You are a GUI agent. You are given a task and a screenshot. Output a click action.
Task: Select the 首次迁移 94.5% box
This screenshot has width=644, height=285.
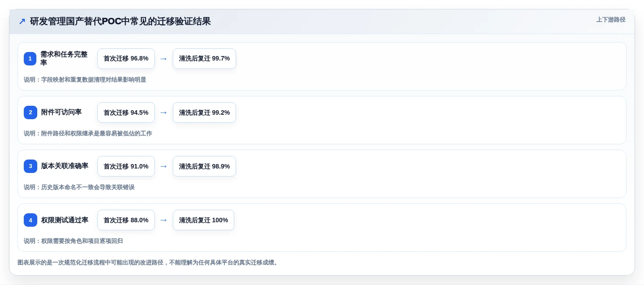126,112
